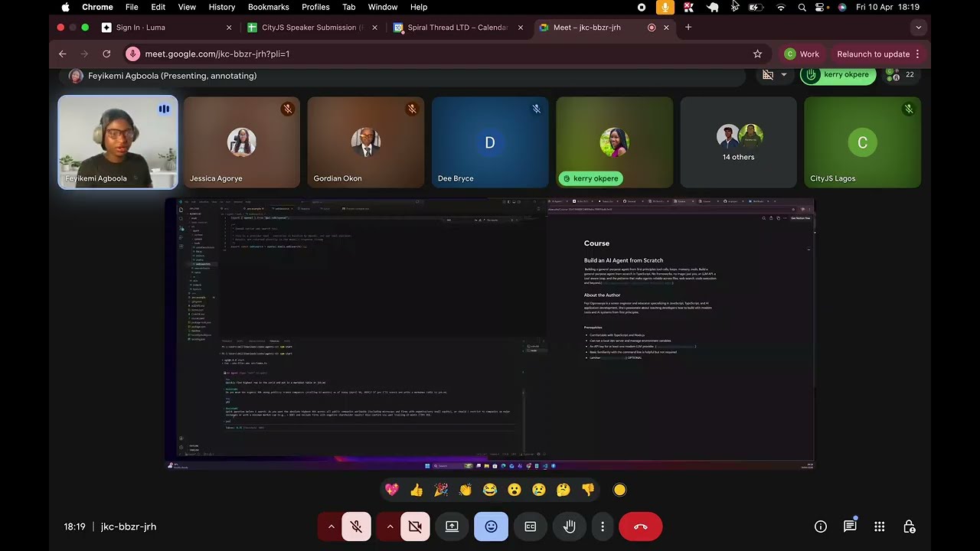Open the Apple menu

[x=65, y=7]
